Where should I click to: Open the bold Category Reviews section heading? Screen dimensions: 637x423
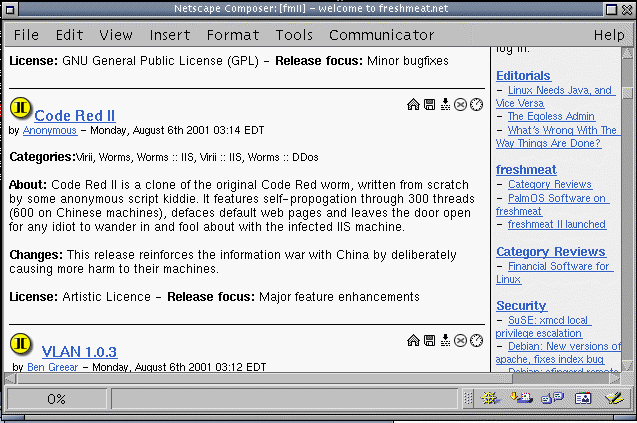click(551, 252)
